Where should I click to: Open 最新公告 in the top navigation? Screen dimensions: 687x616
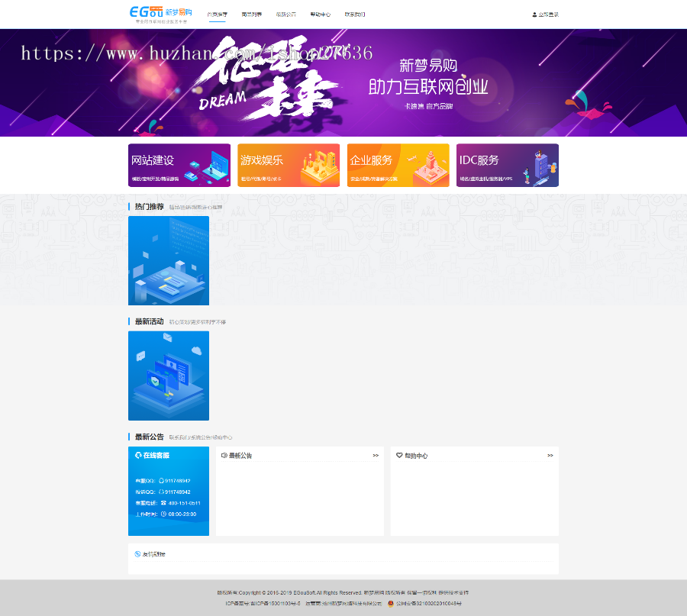[x=286, y=15]
